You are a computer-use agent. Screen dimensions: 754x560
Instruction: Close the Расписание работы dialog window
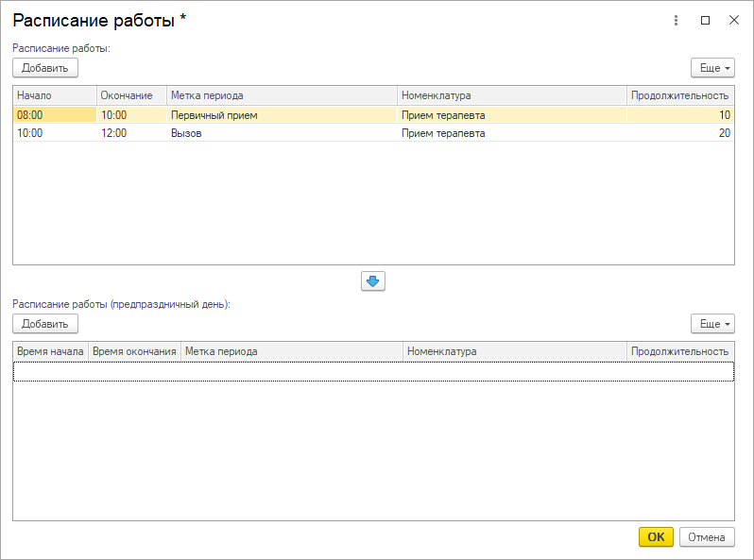tap(733, 20)
